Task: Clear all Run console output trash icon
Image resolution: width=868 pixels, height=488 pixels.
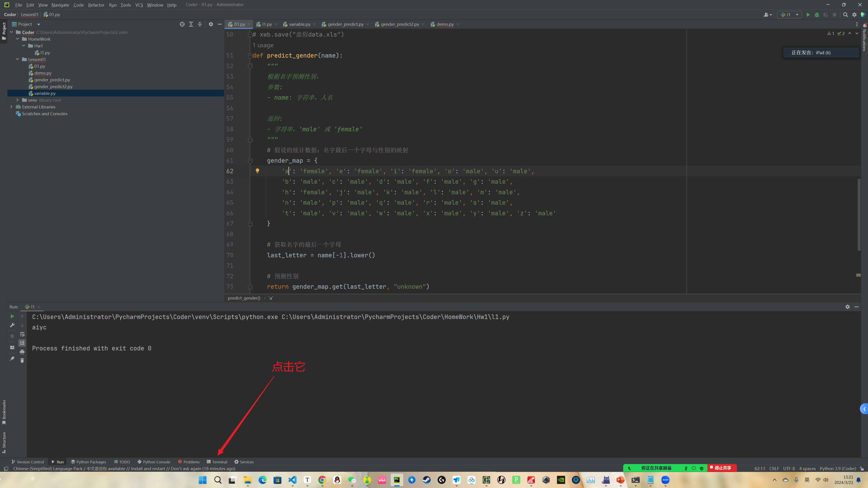Action: coord(22,361)
